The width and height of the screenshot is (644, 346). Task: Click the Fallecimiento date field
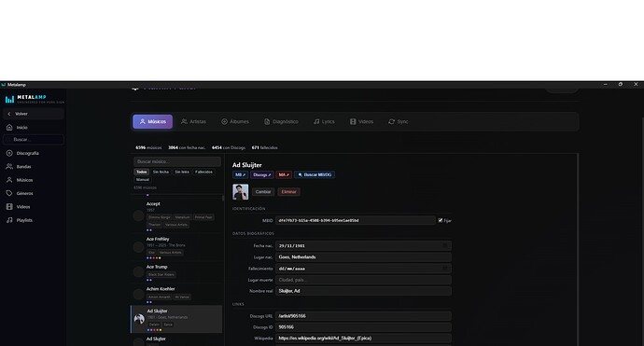pyautogui.click(x=363, y=269)
